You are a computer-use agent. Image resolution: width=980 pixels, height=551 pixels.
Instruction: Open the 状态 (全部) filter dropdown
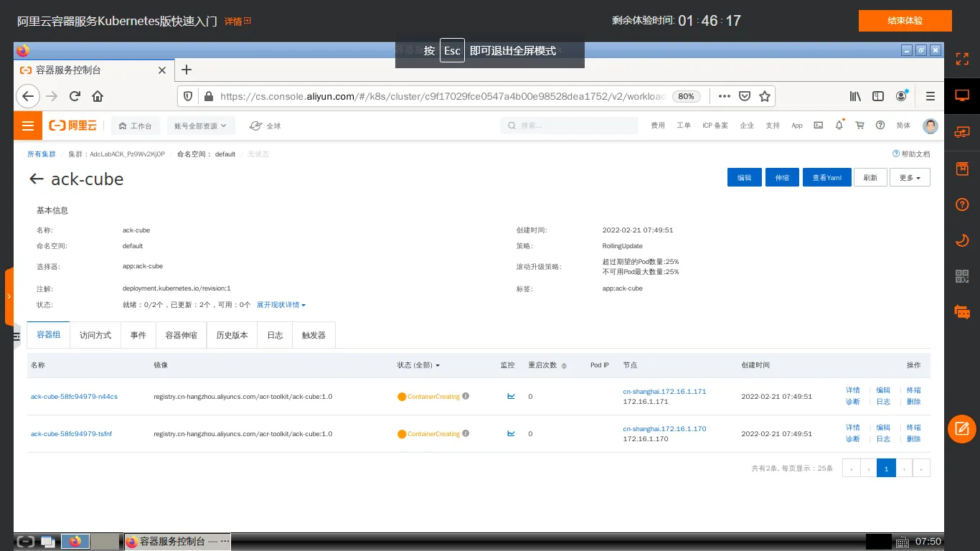tap(418, 365)
